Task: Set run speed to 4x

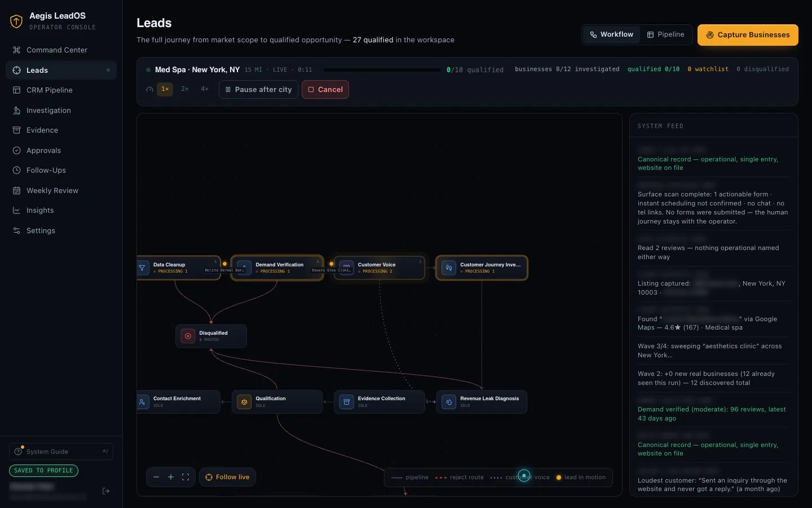Action: (205, 89)
